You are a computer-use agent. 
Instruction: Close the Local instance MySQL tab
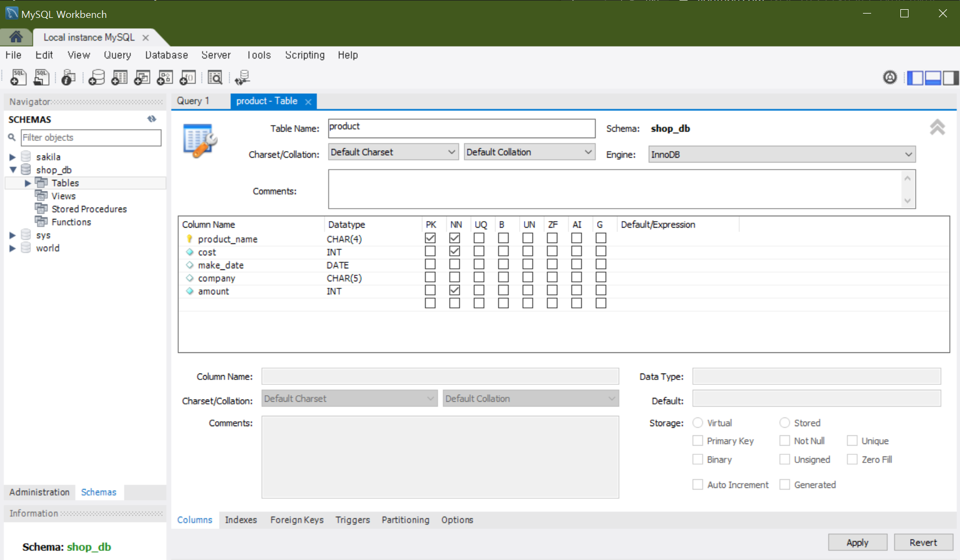point(145,37)
